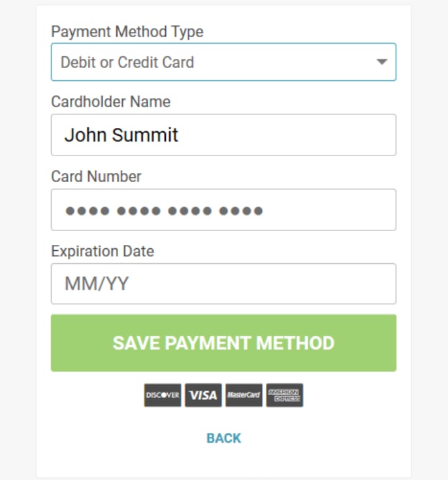Focus the Cardholder Name input field
Viewport: 448px width, 480px height.
(x=223, y=135)
